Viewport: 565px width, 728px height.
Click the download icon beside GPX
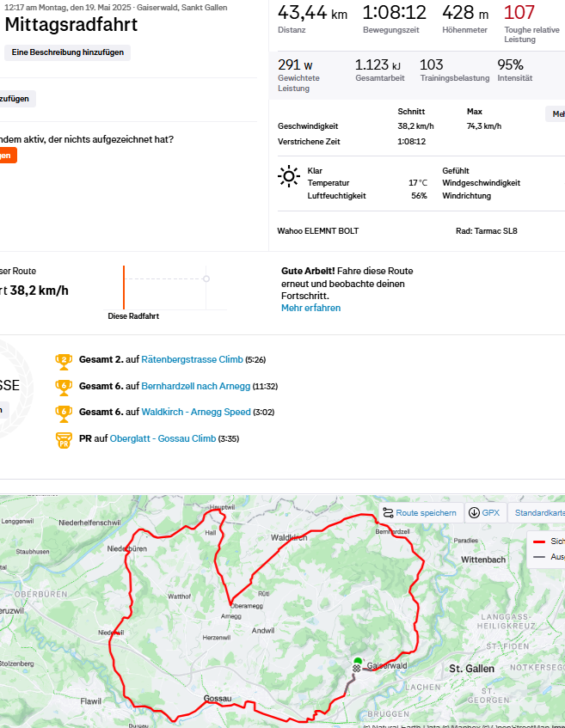474,513
